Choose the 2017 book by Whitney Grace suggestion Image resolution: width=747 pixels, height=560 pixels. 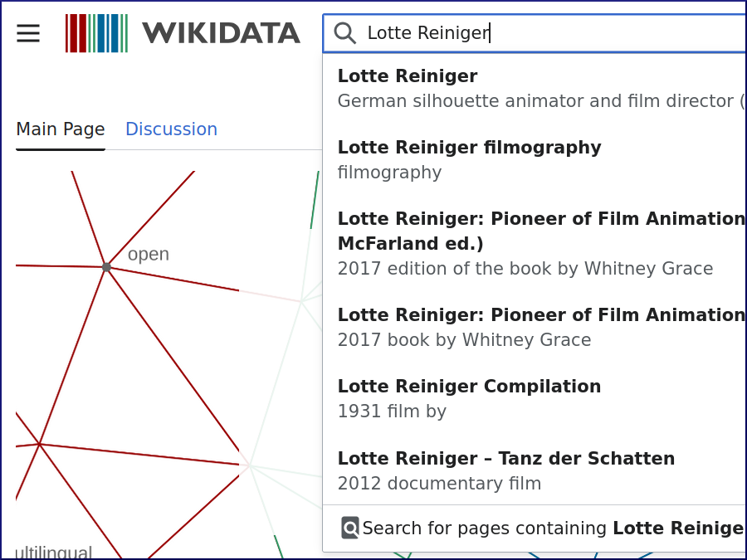tap(535, 327)
